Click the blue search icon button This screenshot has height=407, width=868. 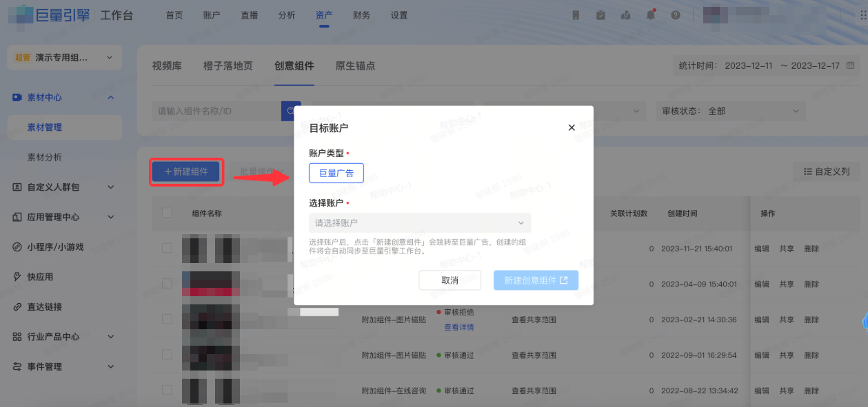click(290, 111)
